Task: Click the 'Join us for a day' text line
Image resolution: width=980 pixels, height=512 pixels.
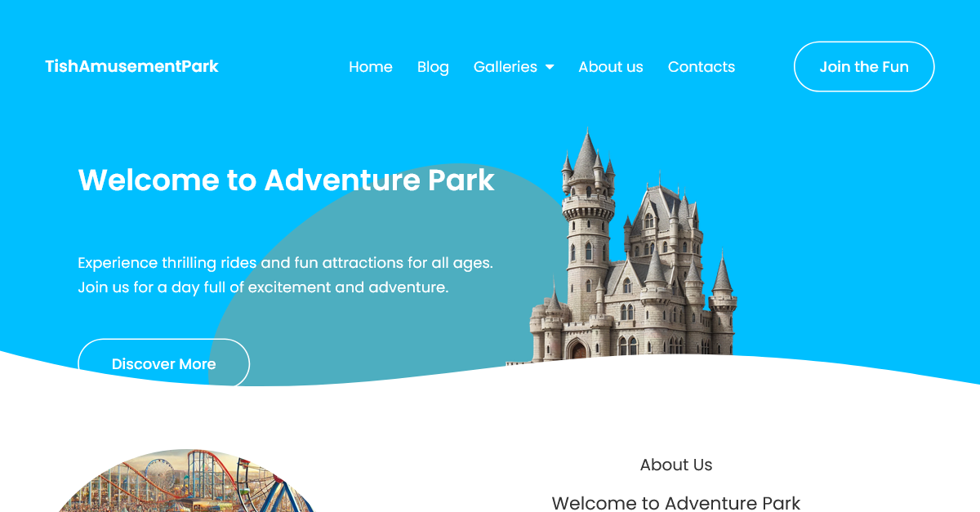Action: 263,287
